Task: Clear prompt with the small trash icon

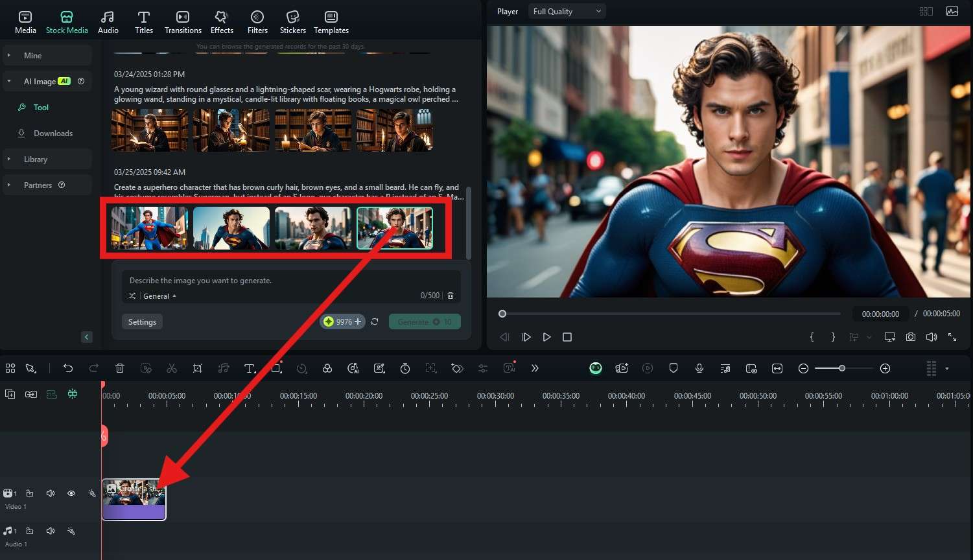Action: 451,296
